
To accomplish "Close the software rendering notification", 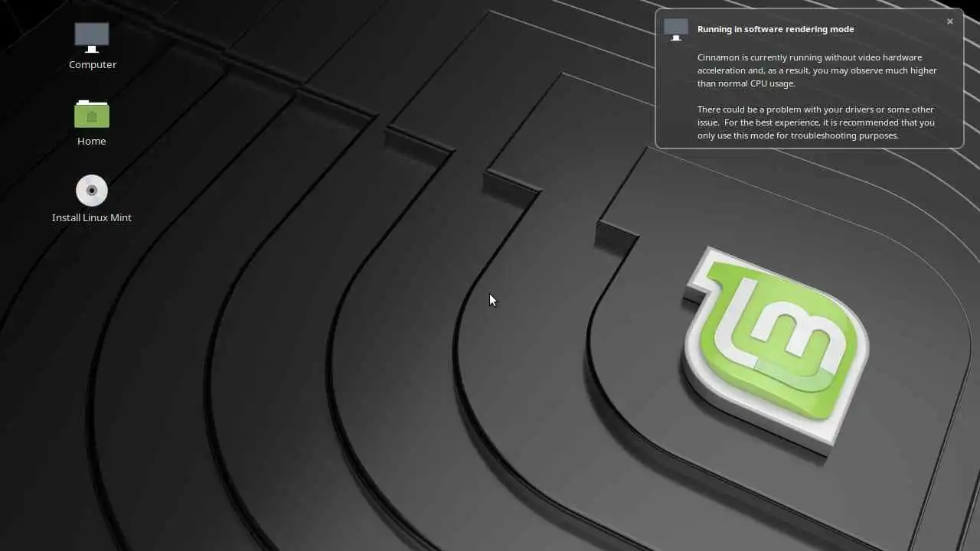I will [x=949, y=21].
